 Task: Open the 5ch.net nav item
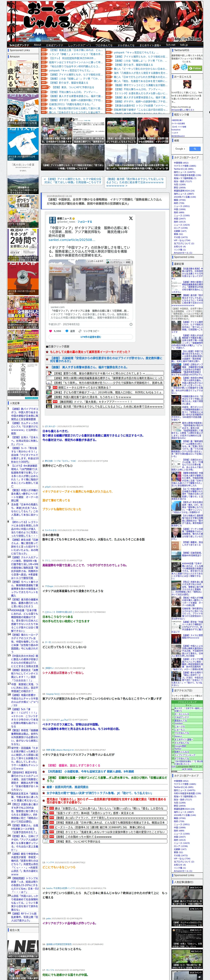(x=171, y=45)
